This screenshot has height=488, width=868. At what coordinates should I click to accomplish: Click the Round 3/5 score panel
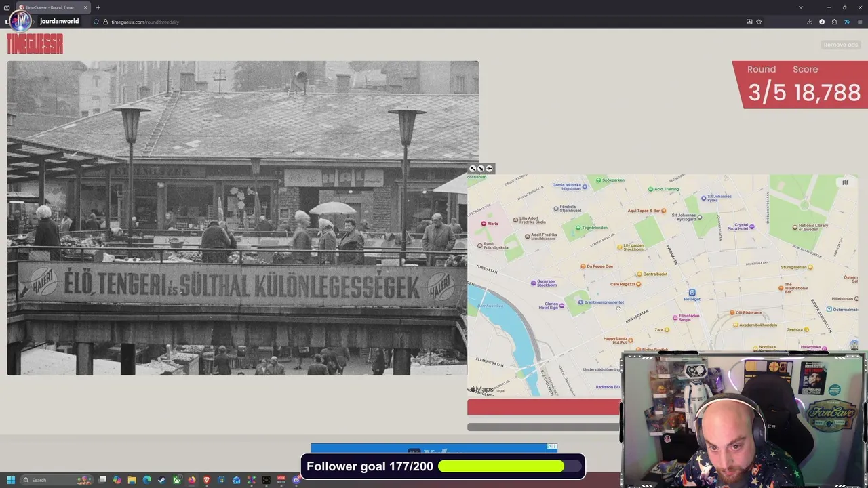800,85
